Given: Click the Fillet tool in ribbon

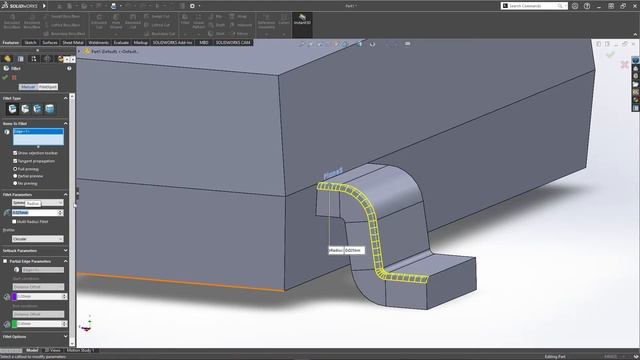Looking at the screenshot, I should point(185,19).
